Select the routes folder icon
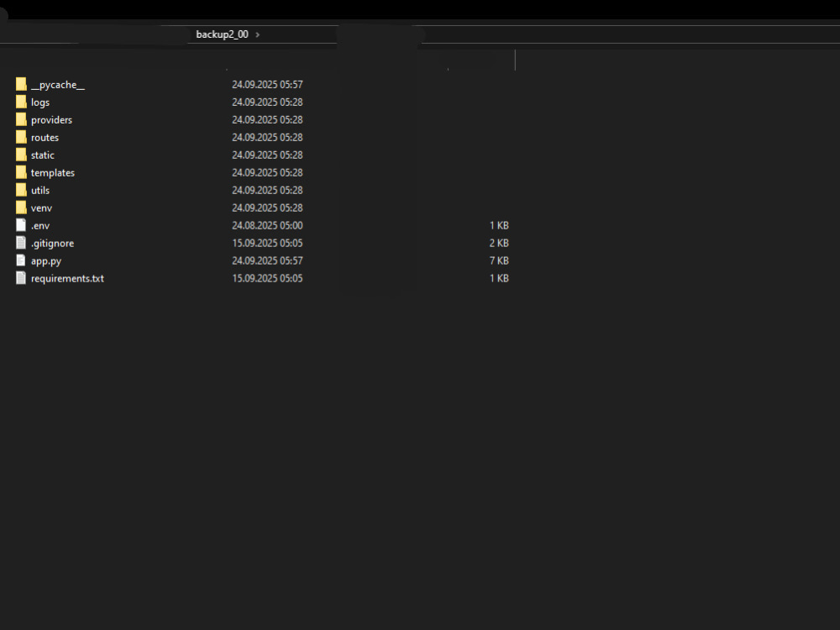This screenshot has height=630, width=840. [x=21, y=137]
